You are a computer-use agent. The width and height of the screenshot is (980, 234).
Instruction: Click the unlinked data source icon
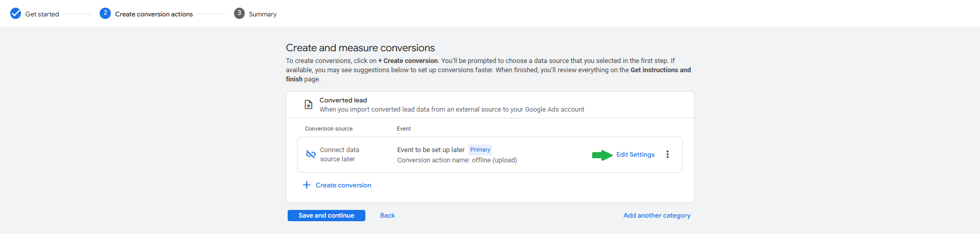click(311, 154)
